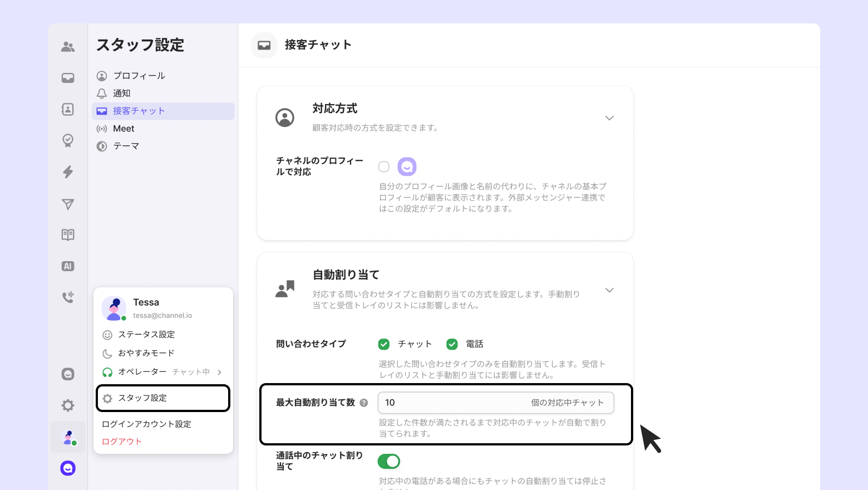Image resolution: width=868 pixels, height=490 pixels.
Task: Open the open-book documents icon in sidebar
Action: tap(68, 235)
